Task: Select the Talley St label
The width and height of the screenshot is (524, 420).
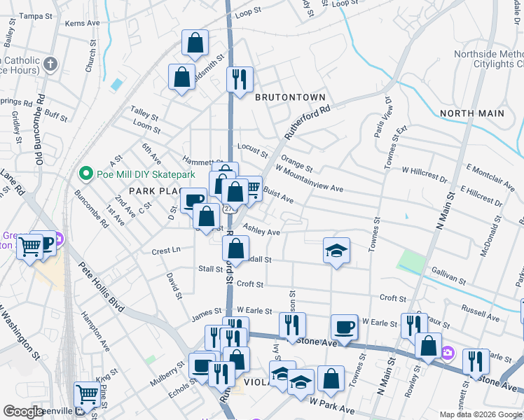Action: 144,113
